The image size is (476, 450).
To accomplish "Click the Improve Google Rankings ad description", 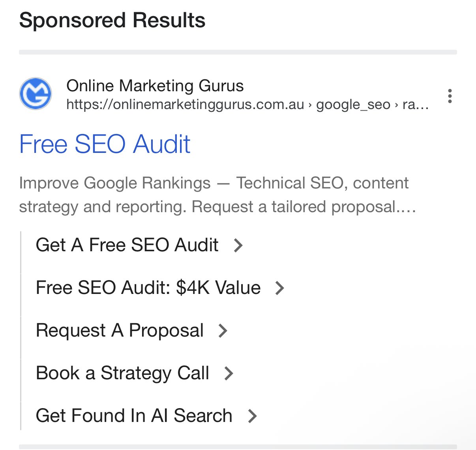I will (x=217, y=195).
